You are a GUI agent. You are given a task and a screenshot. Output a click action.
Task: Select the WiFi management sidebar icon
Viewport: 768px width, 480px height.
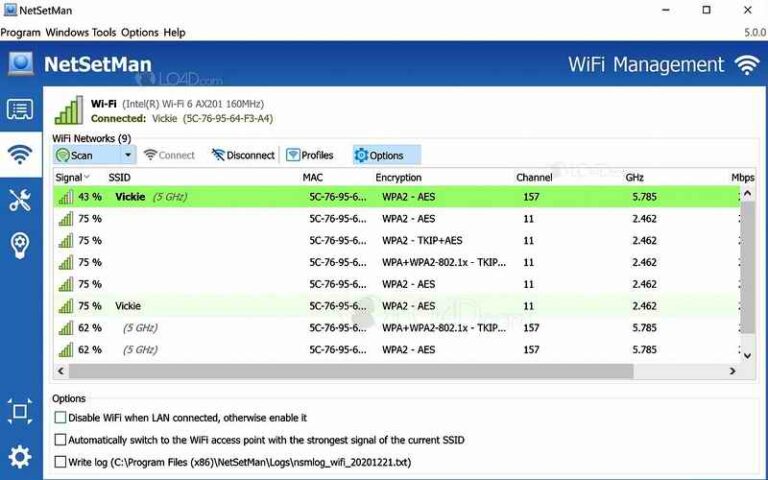pos(20,155)
